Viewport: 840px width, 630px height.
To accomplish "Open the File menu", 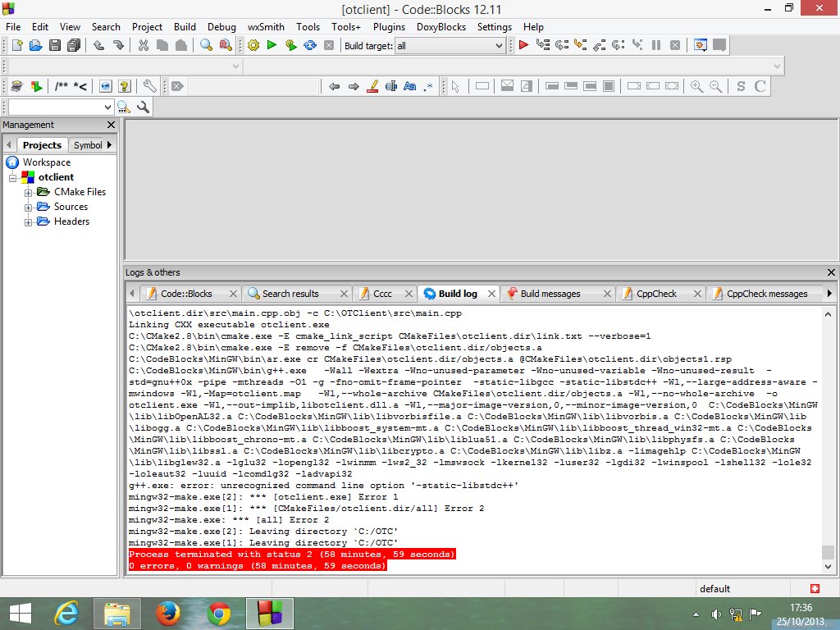I will (x=13, y=27).
